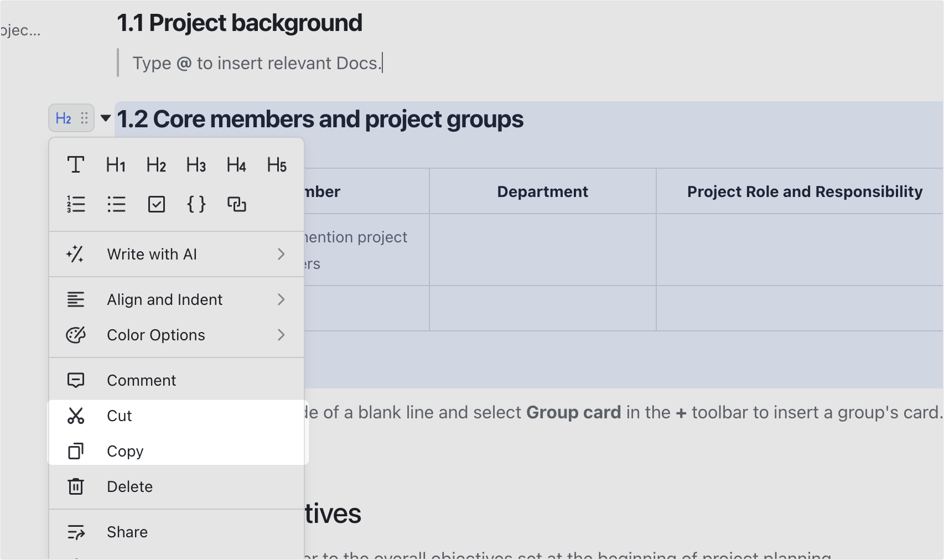The height and width of the screenshot is (560, 944).
Task: Convert block to checkbox task list
Action: point(157,204)
